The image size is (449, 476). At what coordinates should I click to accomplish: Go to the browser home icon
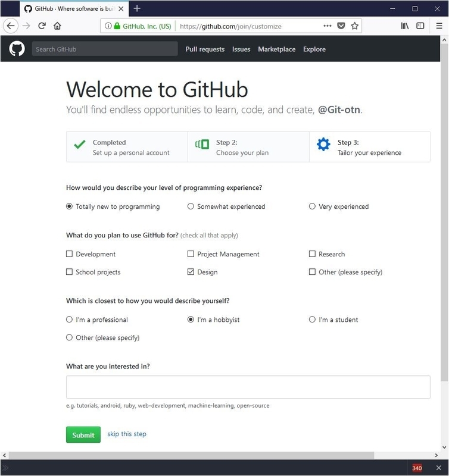point(58,26)
